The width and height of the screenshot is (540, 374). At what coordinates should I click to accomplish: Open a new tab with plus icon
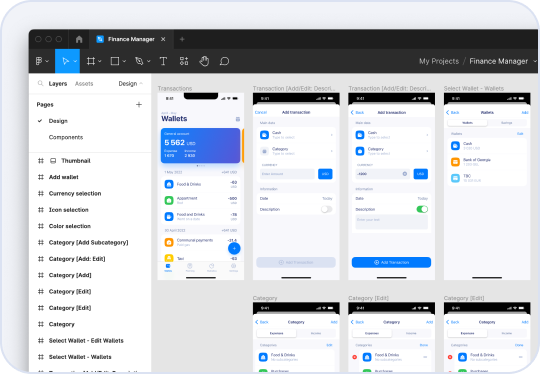tap(182, 39)
